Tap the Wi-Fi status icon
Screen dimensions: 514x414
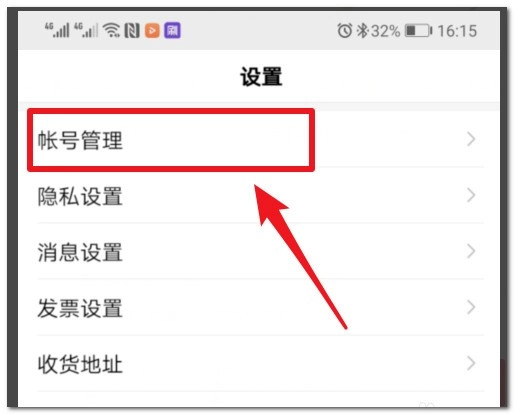(x=111, y=30)
